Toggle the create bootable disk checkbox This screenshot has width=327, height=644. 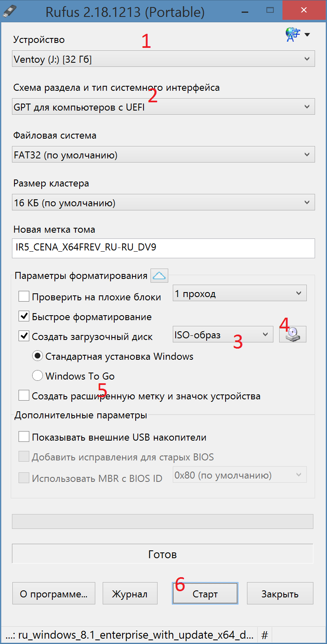click(x=24, y=337)
